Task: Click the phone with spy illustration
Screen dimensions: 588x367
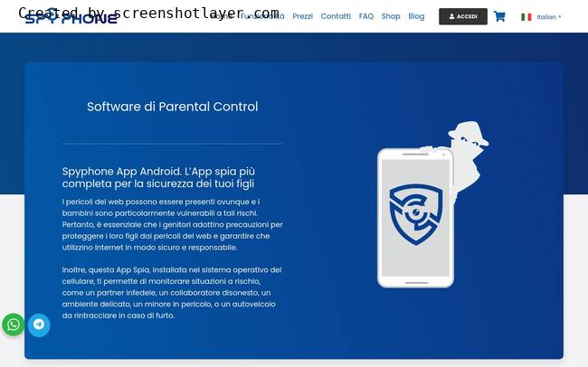Action: pos(432,204)
